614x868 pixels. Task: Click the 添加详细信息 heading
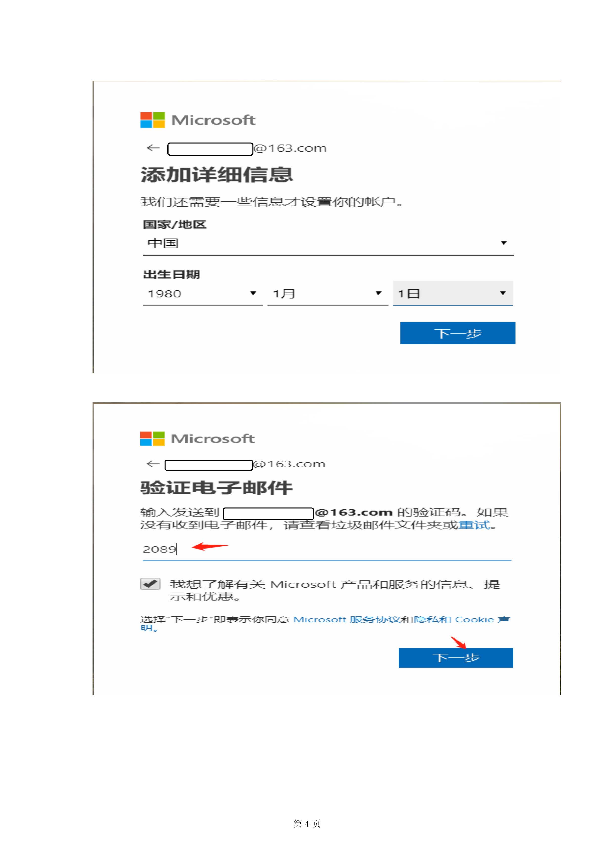coord(217,175)
